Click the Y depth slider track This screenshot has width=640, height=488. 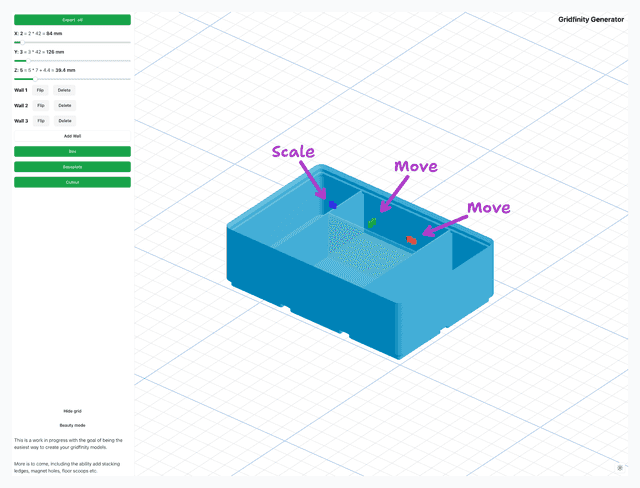[72, 61]
